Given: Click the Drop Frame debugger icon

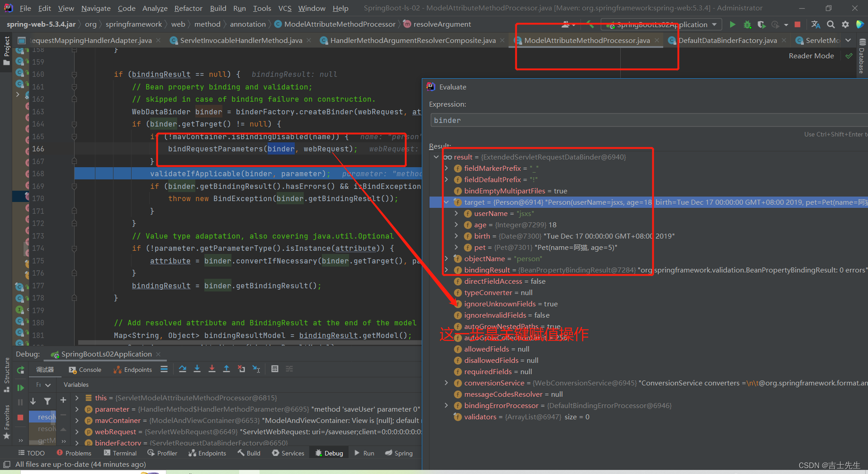Looking at the screenshot, I should (x=241, y=369).
